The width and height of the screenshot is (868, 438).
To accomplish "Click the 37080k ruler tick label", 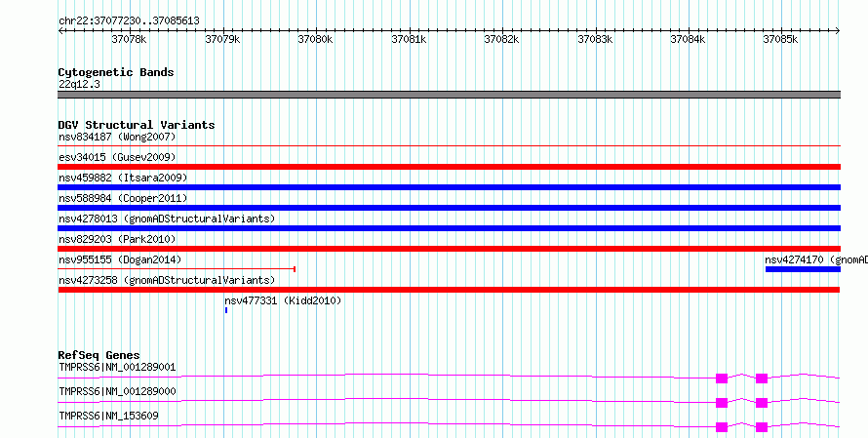I will click(x=315, y=39).
